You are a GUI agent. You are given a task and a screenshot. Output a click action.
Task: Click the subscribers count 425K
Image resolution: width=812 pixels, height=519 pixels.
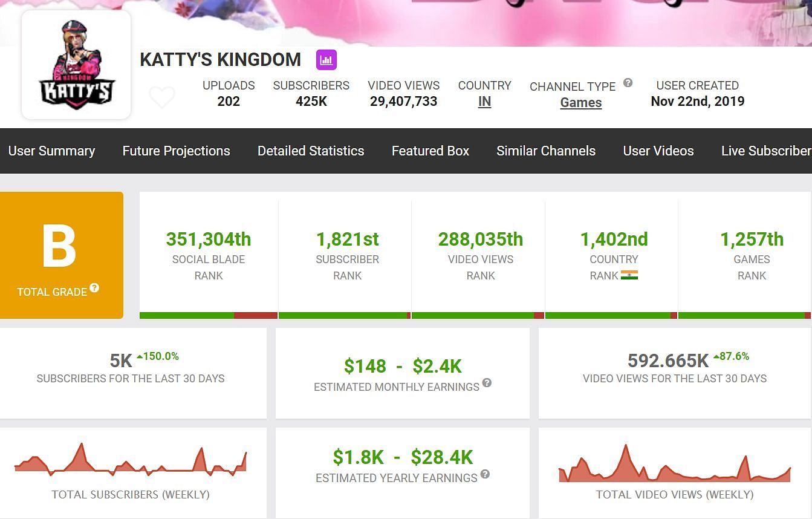click(311, 101)
